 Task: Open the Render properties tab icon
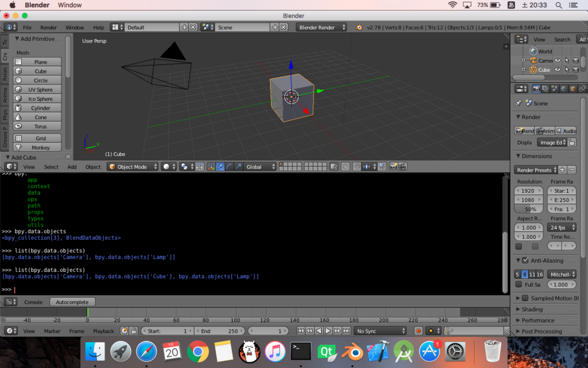536,89
